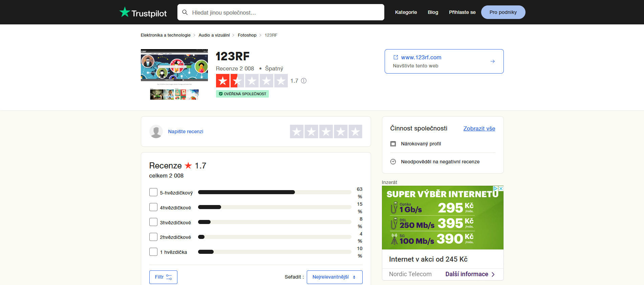Click the 63 % label of 5-star row
The height and width of the screenshot is (285, 644).
(360, 193)
